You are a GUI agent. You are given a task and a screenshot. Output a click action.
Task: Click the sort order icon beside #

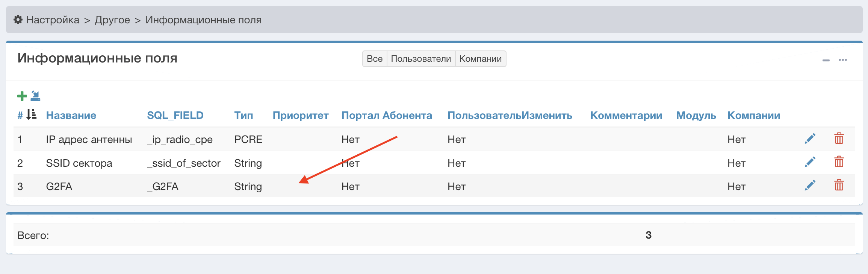tap(32, 114)
